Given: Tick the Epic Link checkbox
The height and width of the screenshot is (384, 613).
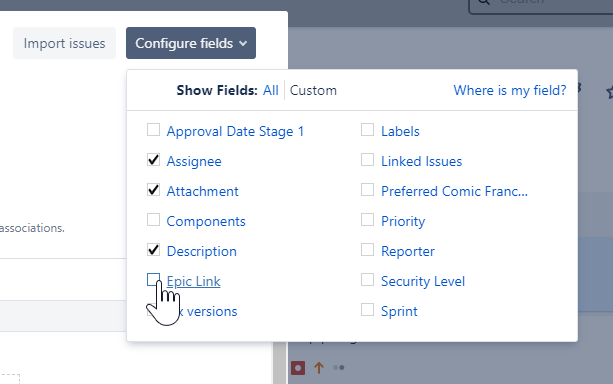Looking at the screenshot, I should 153,280.
